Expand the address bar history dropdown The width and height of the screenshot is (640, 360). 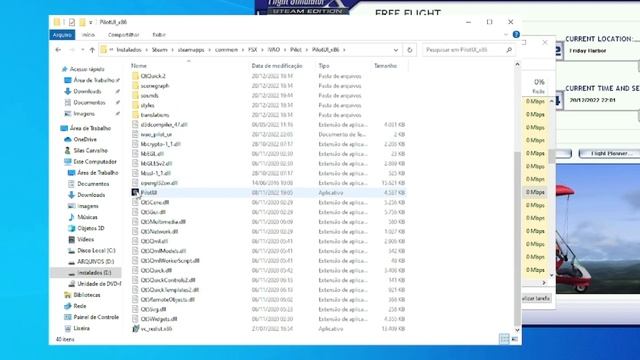click(396, 50)
